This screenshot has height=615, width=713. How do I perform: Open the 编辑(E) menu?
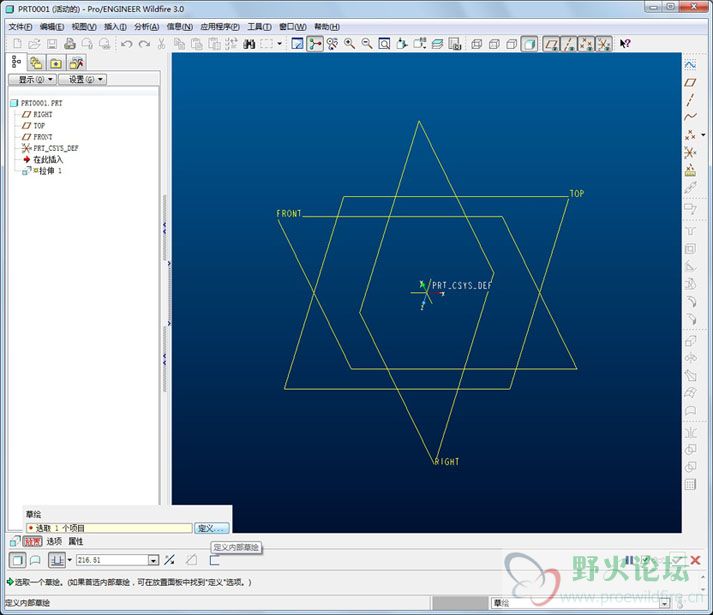coord(51,27)
